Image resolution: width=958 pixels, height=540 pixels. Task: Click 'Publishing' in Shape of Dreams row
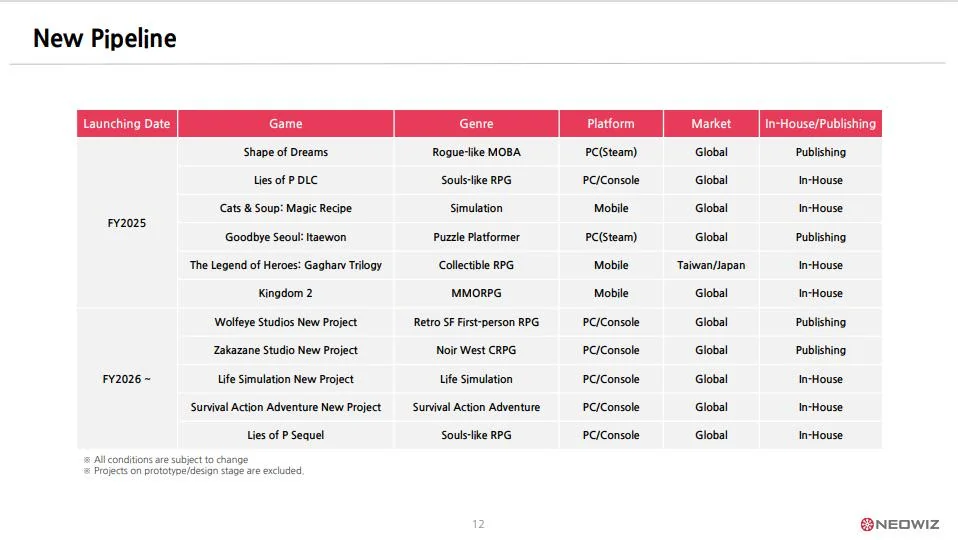coord(820,152)
